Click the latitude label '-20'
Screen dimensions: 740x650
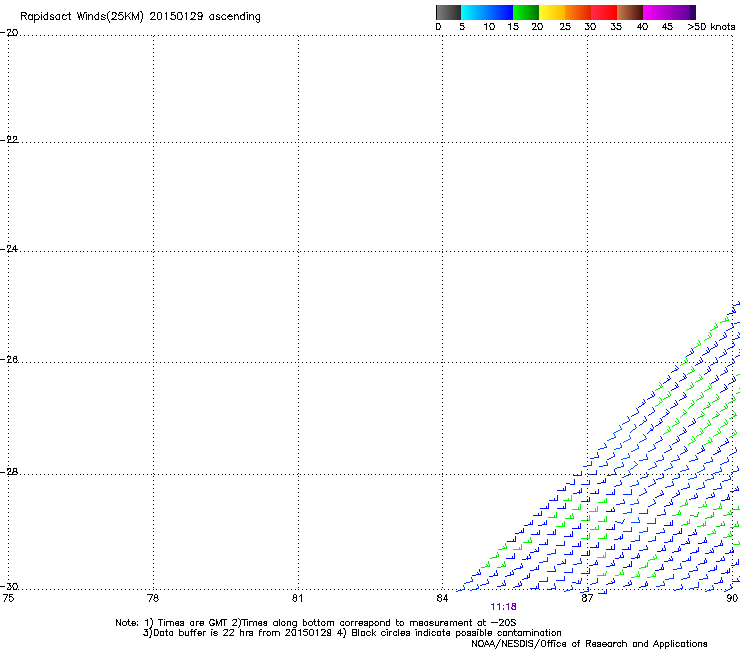[x=9, y=33]
